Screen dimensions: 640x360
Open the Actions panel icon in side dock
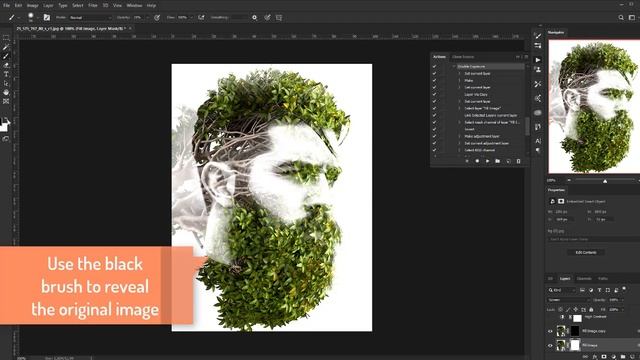(538, 60)
